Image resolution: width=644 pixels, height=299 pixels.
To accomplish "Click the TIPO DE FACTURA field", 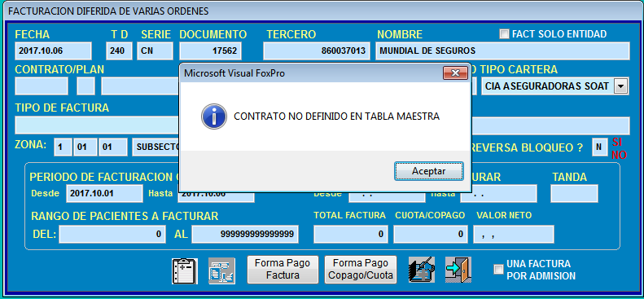I will [97, 125].
